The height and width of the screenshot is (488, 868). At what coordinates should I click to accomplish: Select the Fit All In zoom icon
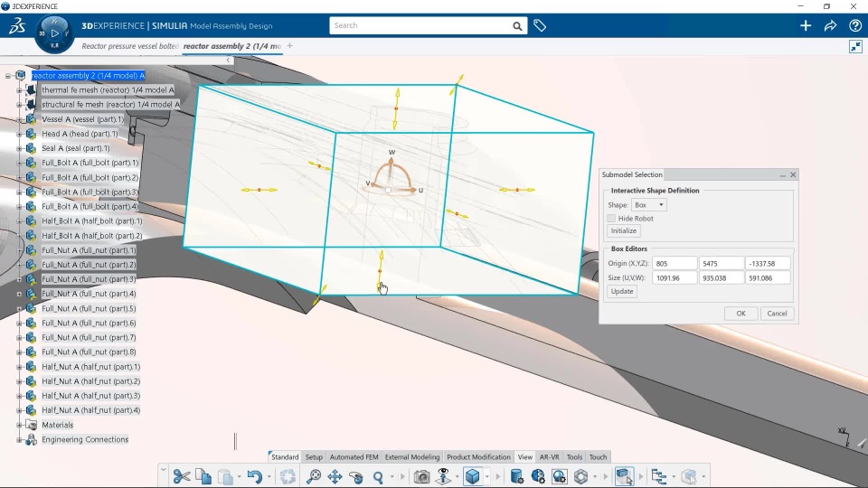[x=314, y=476]
